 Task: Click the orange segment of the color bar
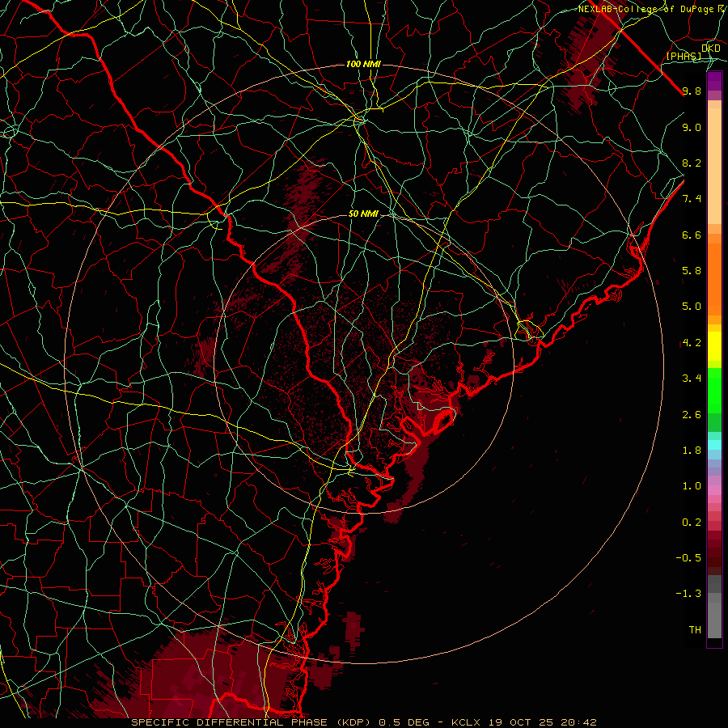pos(714,278)
